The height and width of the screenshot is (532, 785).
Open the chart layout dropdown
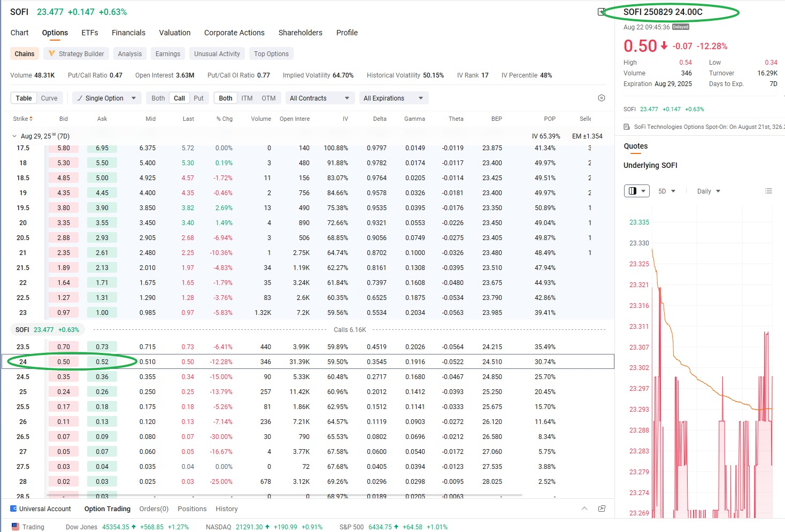pyautogui.click(x=636, y=191)
